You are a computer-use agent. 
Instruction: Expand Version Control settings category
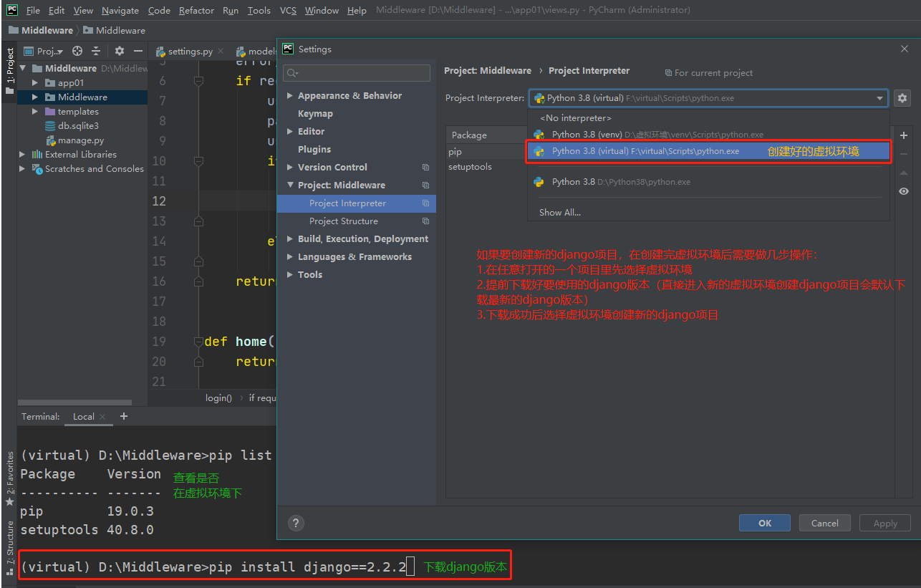[290, 168]
